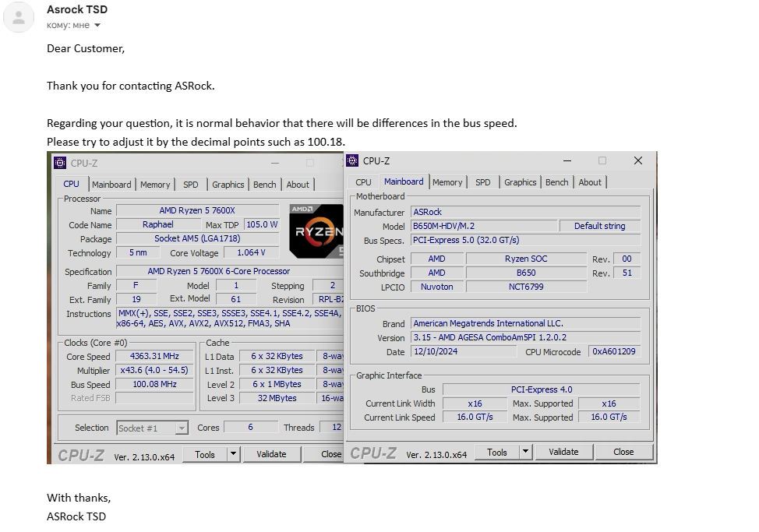Click Validate button in left CPU-Z window
Image resolution: width=759 pixels, height=532 pixels.
click(x=271, y=454)
